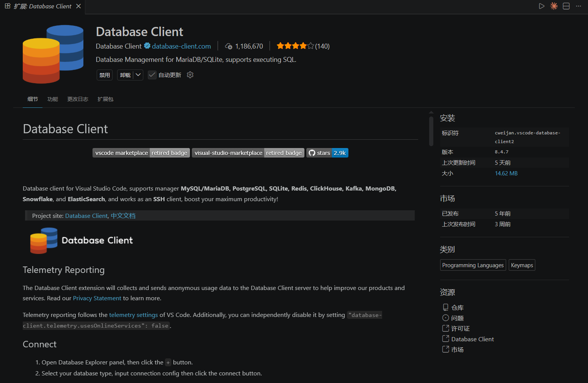Open the Database Client project site link
Viewport: 588px width, 383px height.
(86, 216)
